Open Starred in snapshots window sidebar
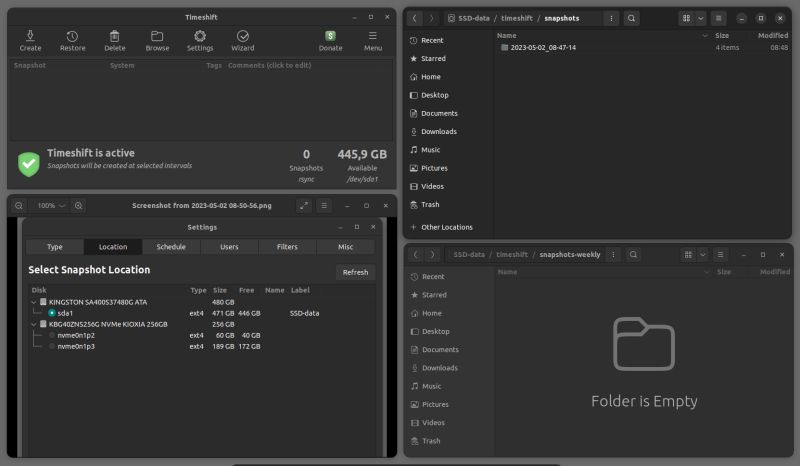The width and height of the screenshot is (800, 466). pyautogui.click(x=433, y=59)
